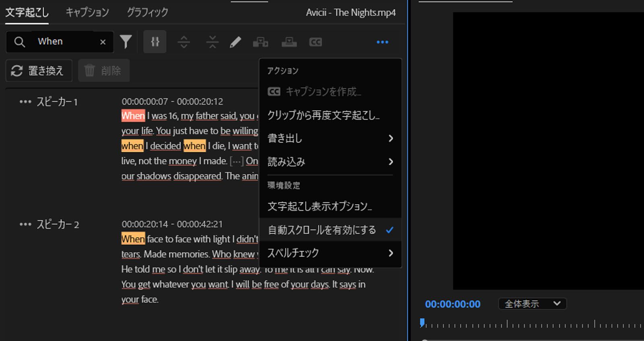The image size is (644, 341).
Task: Open Speaker 1 three-dot options
Action: pyautogui.click(x=25, y=102)
